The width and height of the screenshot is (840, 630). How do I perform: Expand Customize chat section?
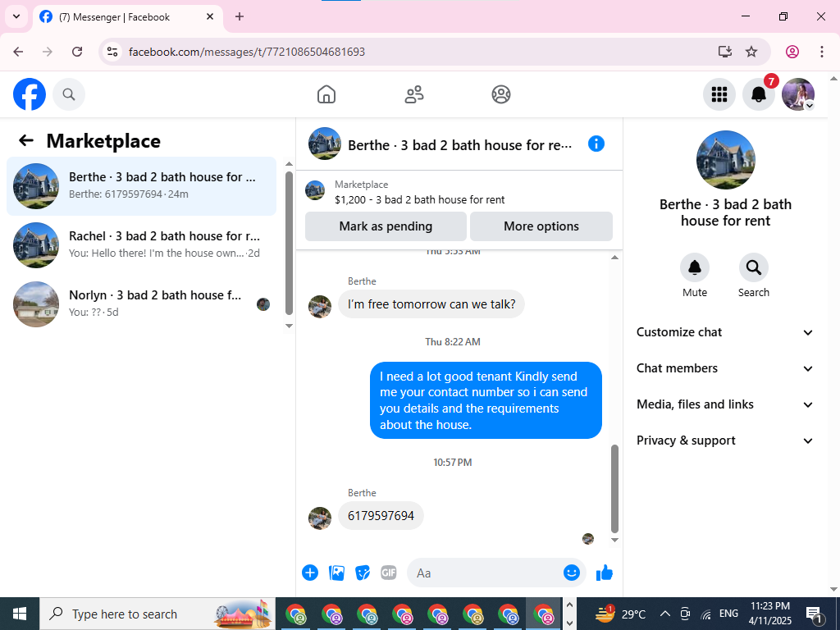tap(725, 332)
